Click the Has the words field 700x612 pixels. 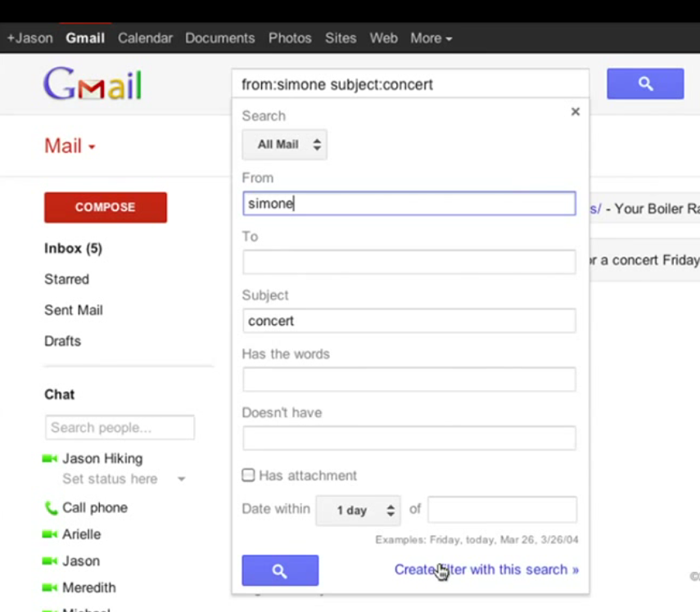(409, 379)
